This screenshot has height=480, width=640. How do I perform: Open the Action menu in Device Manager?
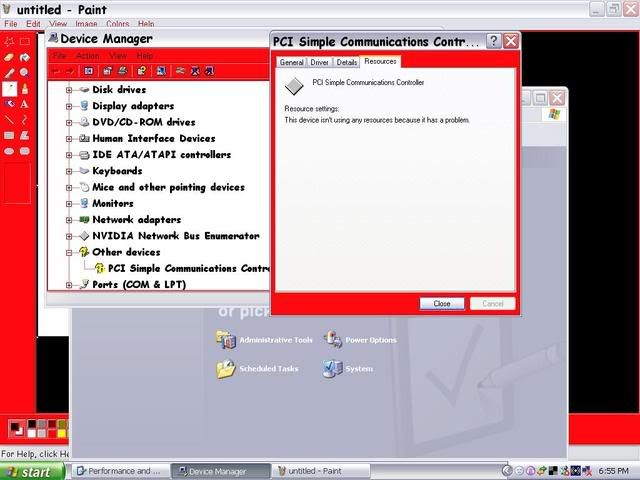(x=87, y=56)
